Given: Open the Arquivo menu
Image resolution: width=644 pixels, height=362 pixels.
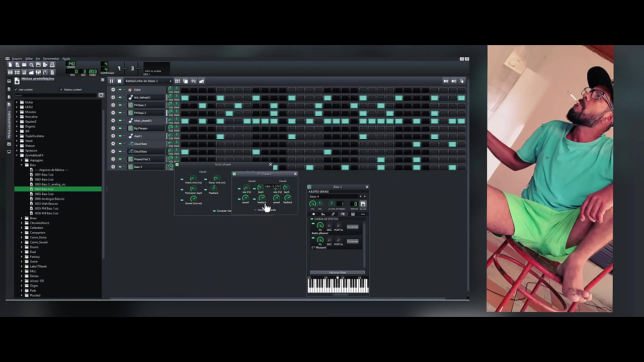Looking at the screenshot, I should 17,59.
